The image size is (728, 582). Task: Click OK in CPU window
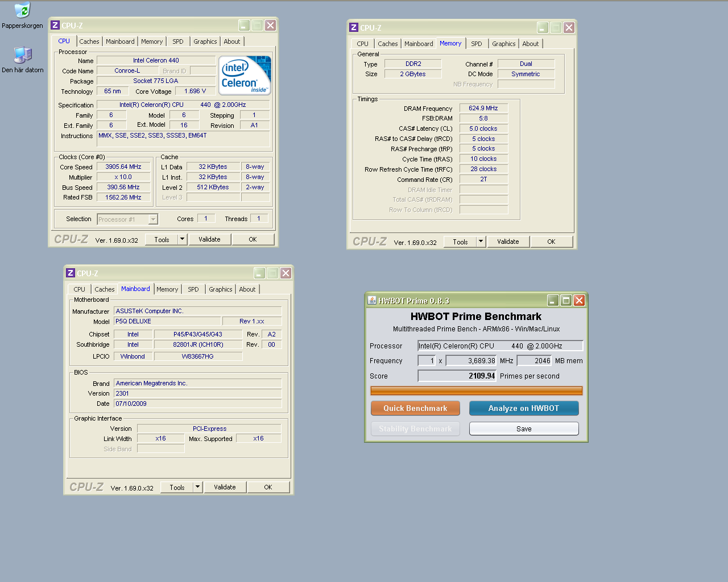point(253,239)
